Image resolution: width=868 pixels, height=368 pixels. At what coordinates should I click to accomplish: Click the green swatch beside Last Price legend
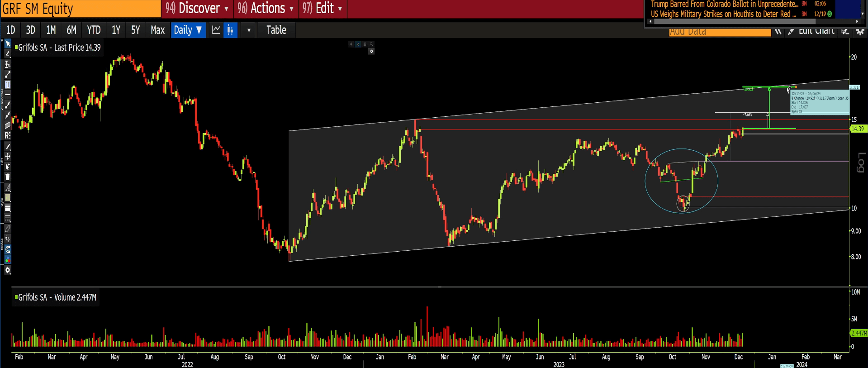click(x=16, y=47)
